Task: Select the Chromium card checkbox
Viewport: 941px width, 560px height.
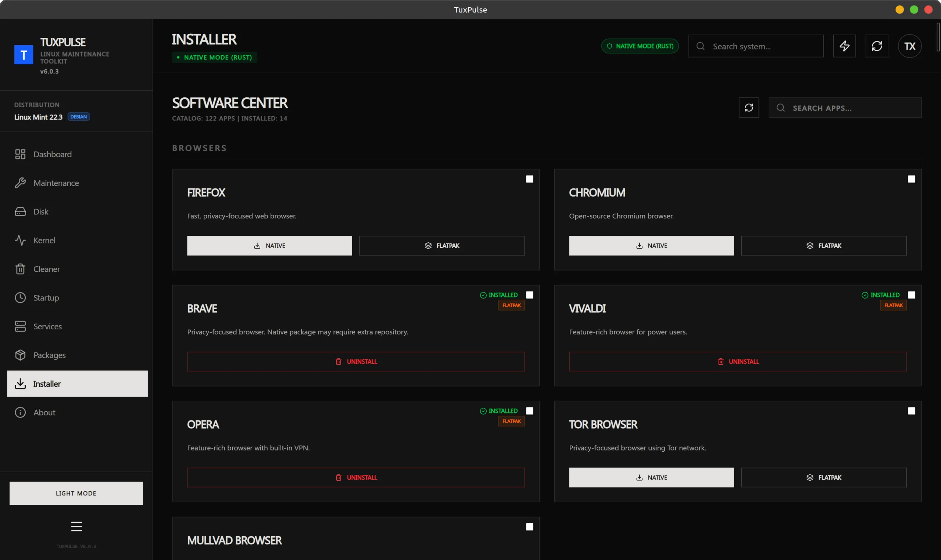Action: [911, 179]
